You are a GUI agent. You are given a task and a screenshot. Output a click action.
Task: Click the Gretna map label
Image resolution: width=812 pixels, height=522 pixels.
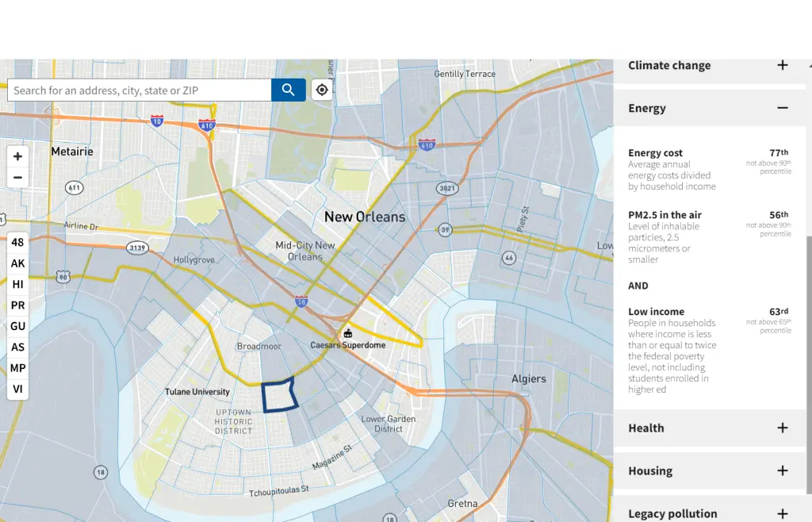[462, 503]
